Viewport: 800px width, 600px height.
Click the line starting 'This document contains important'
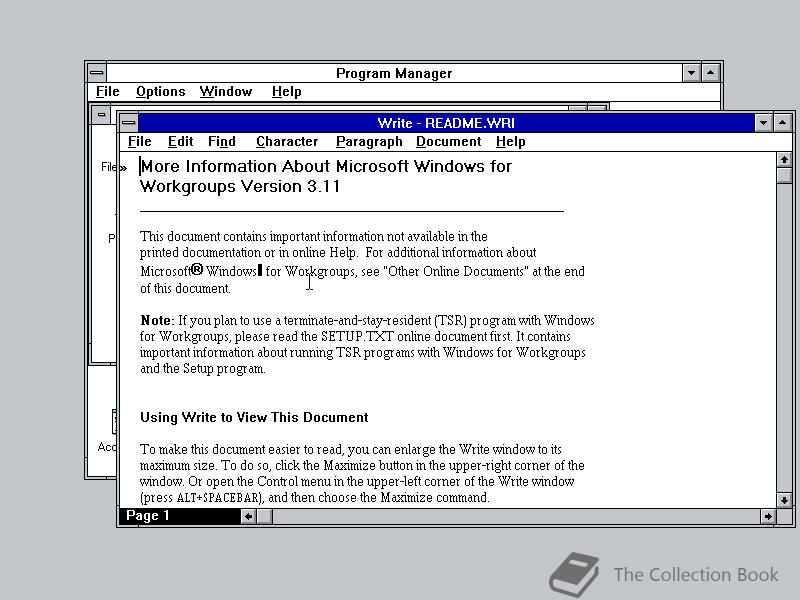coord(314,237)
